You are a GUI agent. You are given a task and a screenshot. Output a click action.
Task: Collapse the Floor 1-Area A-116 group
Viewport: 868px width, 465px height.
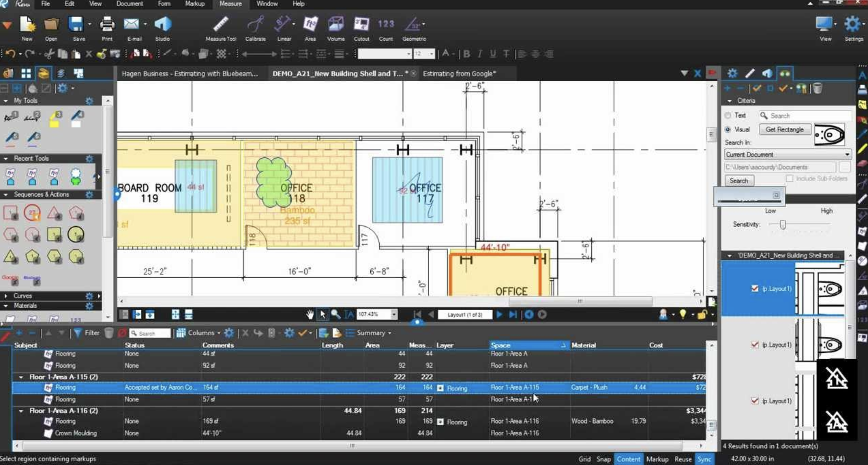click(x=21, y=411)
